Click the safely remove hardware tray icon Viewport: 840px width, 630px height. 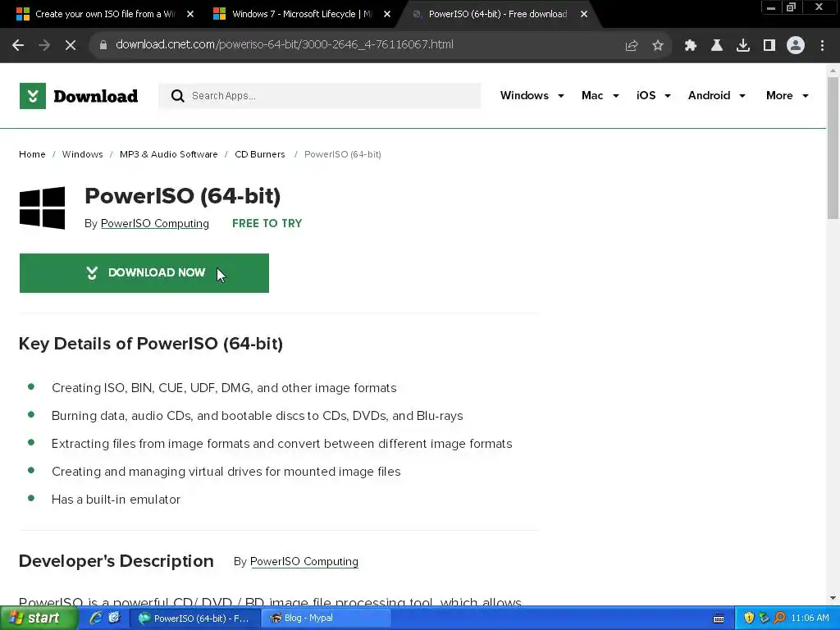coord(764,619)
